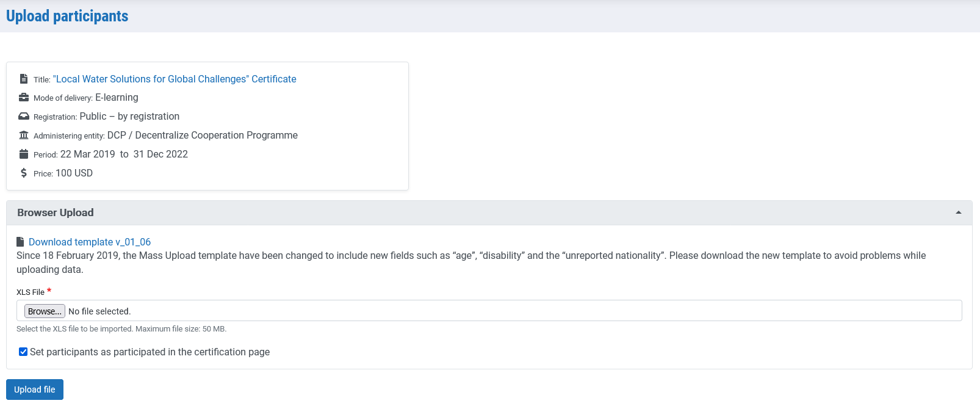Click the Upload participants page heading
Viewport: 980px width, 406px height.
click(67, 16)
